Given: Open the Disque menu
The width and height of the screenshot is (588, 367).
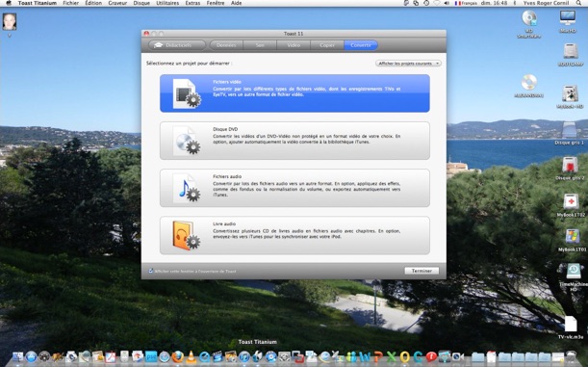Looking at the screenshot, I should [141, 3].
